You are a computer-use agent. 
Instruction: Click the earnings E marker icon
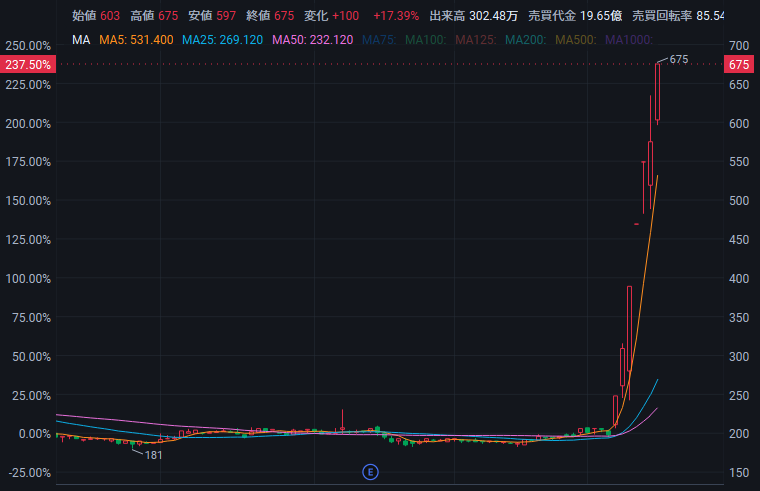(370, 472)
